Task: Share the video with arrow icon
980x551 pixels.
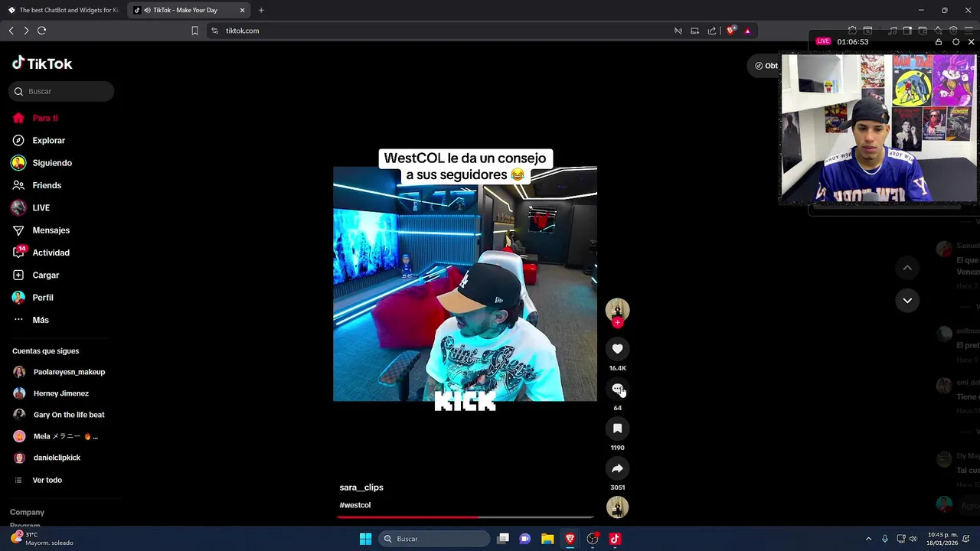Action: point(617,468)
